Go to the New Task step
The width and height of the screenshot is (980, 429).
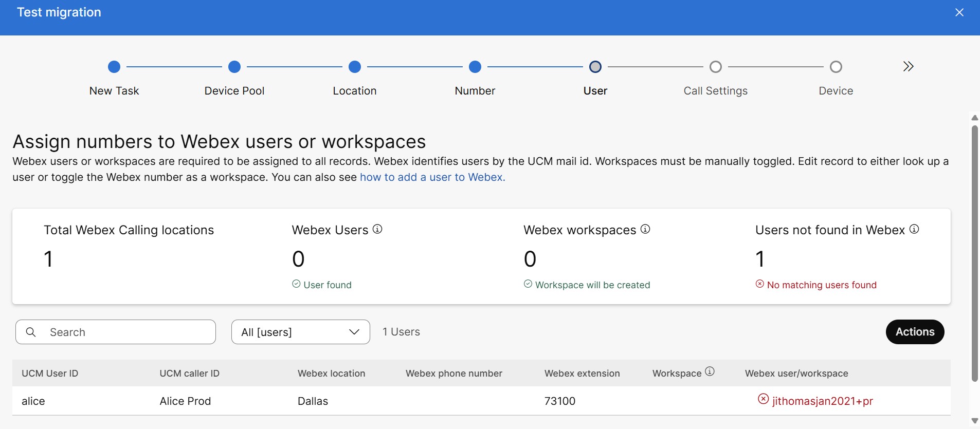(114, 67)
